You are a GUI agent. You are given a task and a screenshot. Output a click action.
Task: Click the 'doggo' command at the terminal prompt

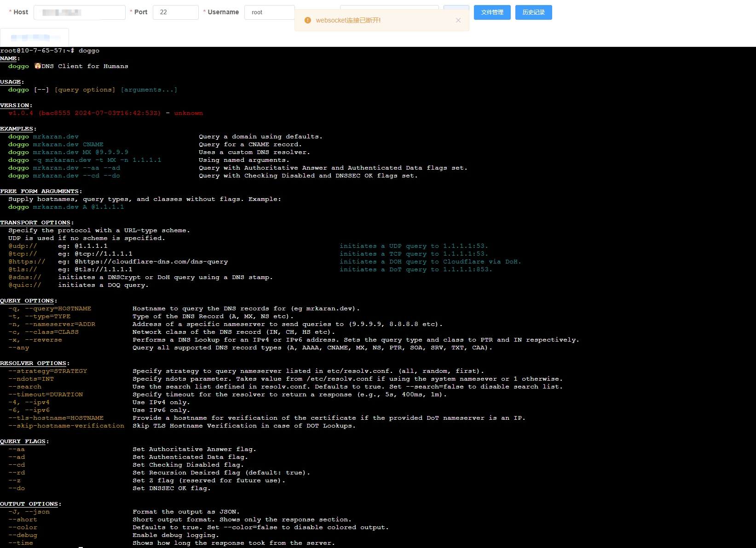click(89, 51)
